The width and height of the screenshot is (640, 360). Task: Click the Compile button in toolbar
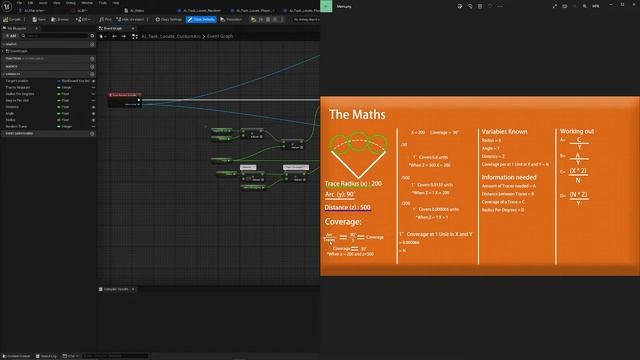(x=12, y=19)
